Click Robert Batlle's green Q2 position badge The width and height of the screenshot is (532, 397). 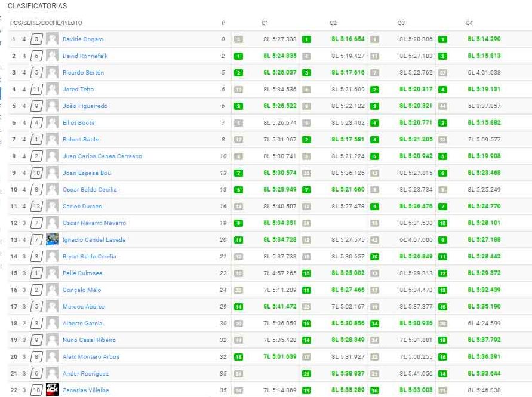(x=307, y=140)
